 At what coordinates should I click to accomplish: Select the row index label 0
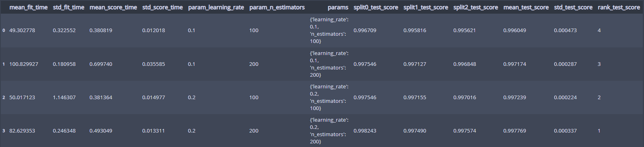[x=4, y=31]
